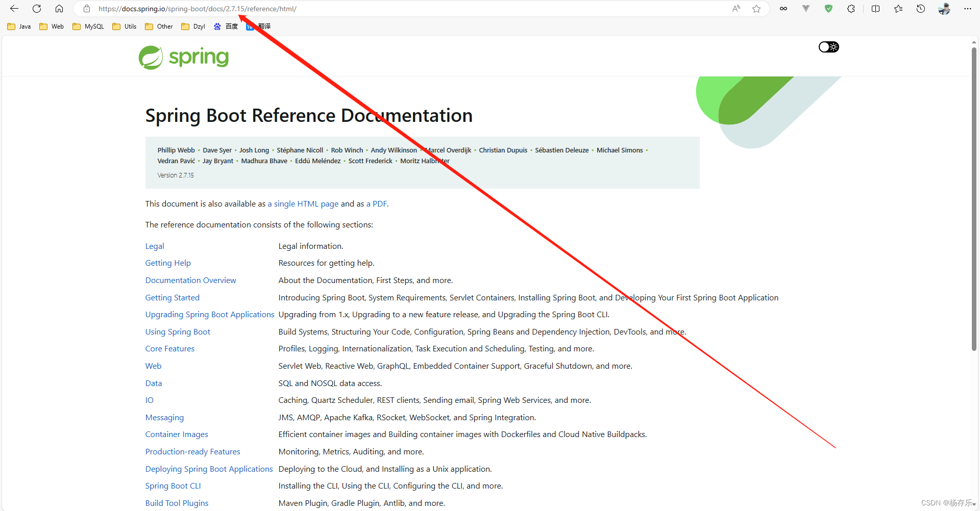Open the Web bookmarks folder
Viewport: 980px width, 511px height.
pyautogui.click(x=52, y=27)
